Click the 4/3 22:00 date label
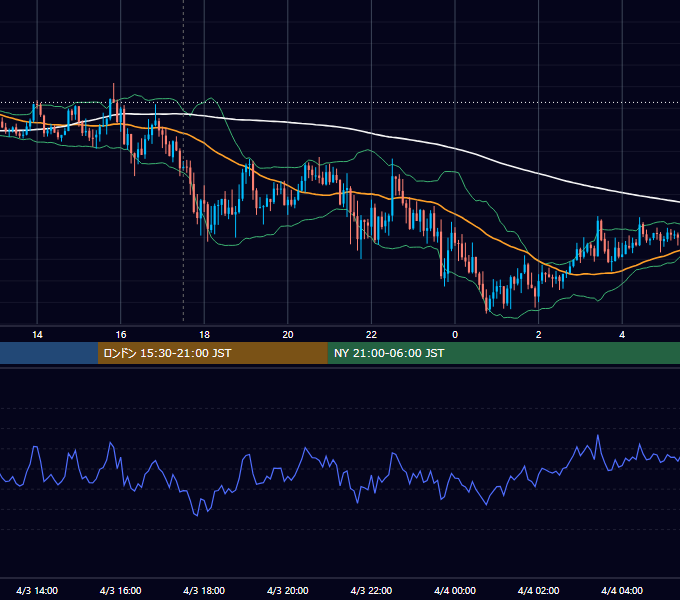 (x=371, y=590)
